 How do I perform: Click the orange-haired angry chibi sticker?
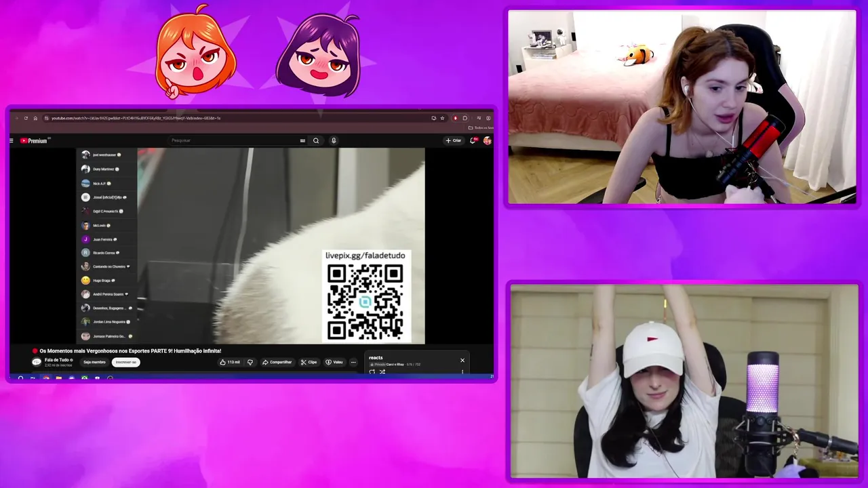tap(195, 52)
